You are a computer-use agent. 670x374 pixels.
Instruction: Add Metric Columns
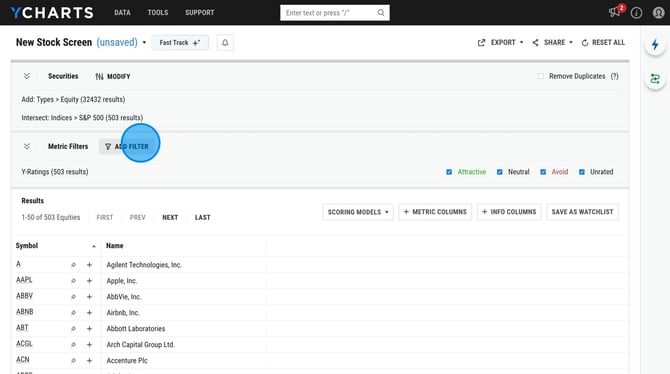[435, 212]
